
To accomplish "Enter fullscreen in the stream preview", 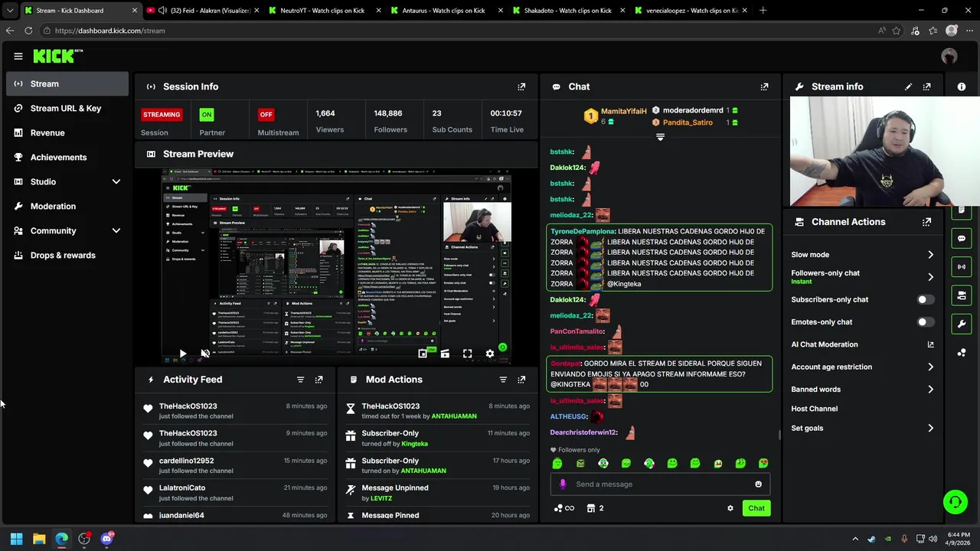I will 467,354.
